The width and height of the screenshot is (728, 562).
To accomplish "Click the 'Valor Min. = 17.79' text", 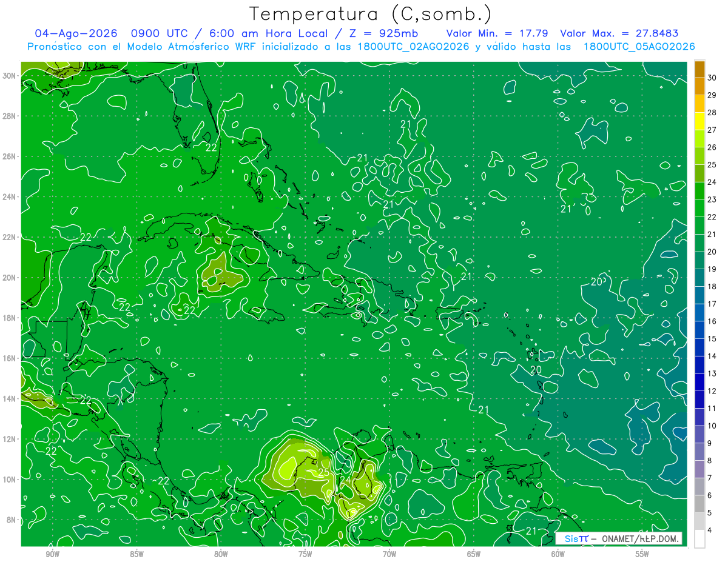I will (x=497, y=33).
